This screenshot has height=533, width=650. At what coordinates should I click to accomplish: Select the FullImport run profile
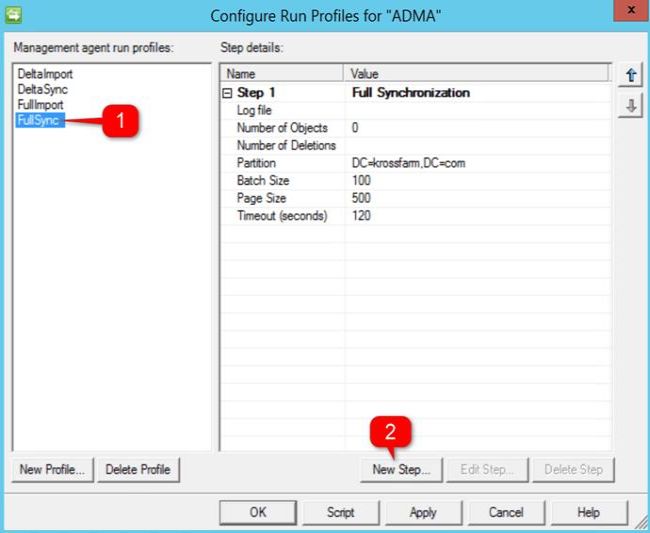40,105
